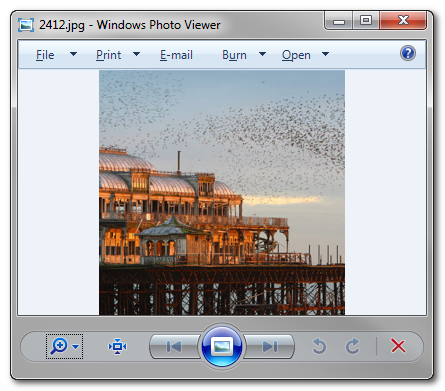Viewport: 445px width, 391px height.
Task: Play the slide show
Action: click(222, 346)
